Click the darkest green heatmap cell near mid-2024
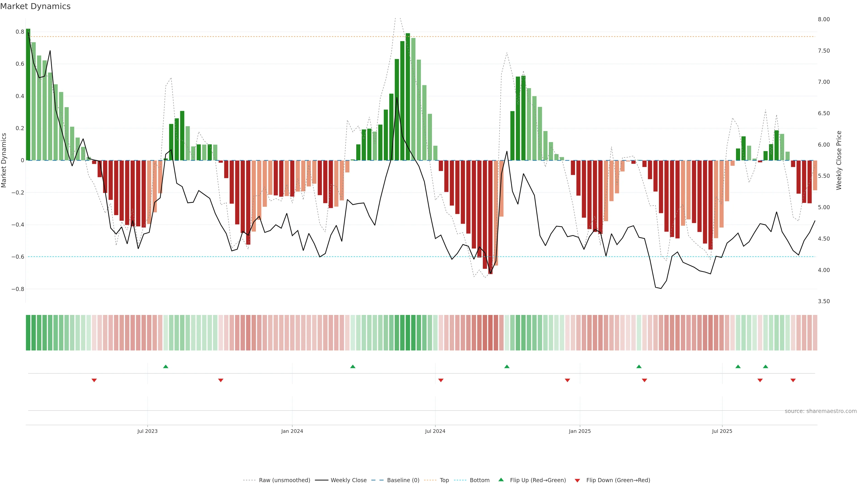Screen dimensions: 868x488 click(408, 333)
